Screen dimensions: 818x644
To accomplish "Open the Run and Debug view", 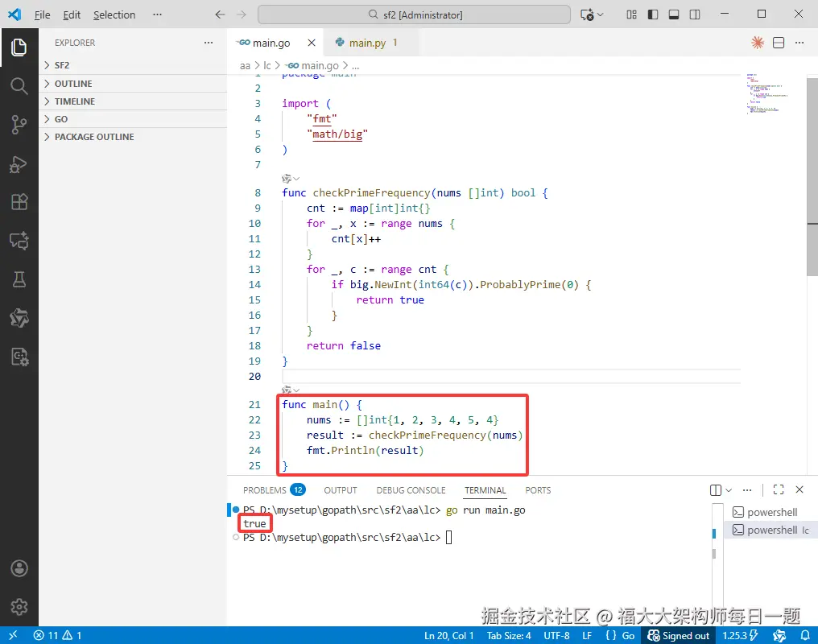I will (19, 164).
